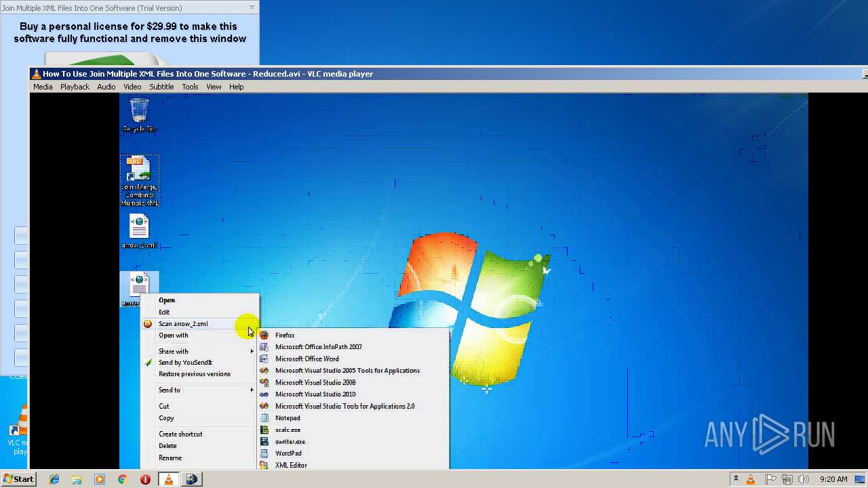The image size is (868, 488).
Task: Click the 9:20 AM system clock
Action: 833,479
